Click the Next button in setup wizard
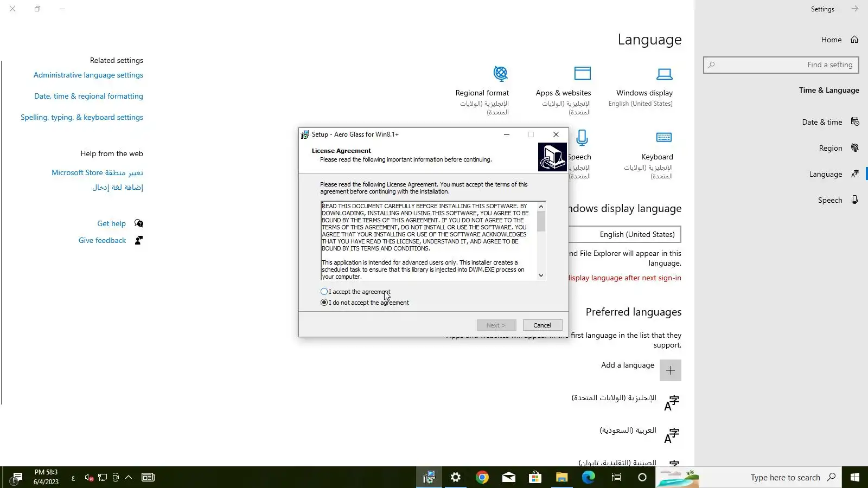Image resolution: width=868 pixels, height=488 pixels. 496,325
